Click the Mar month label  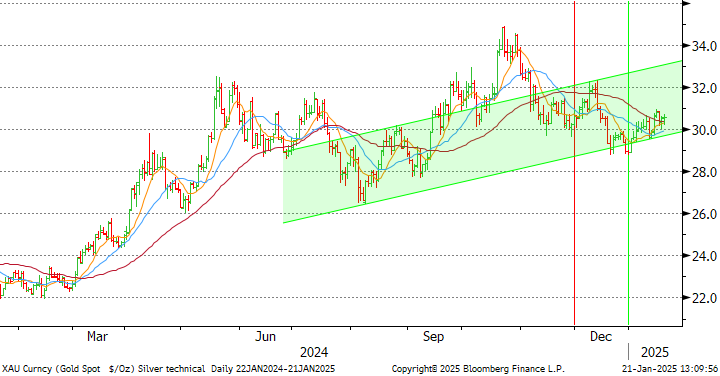97,337
